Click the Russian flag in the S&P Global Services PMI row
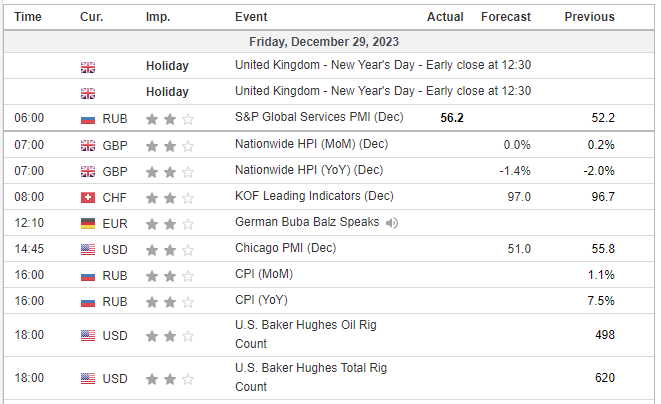Viewport: 661px width, 404px height. (x=88, y=118)
